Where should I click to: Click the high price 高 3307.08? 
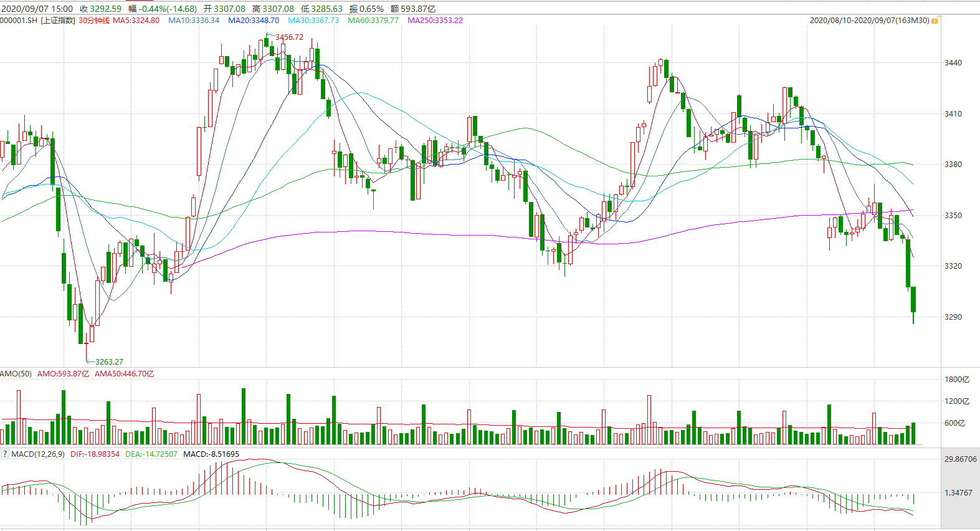click(x=273, y=9)
